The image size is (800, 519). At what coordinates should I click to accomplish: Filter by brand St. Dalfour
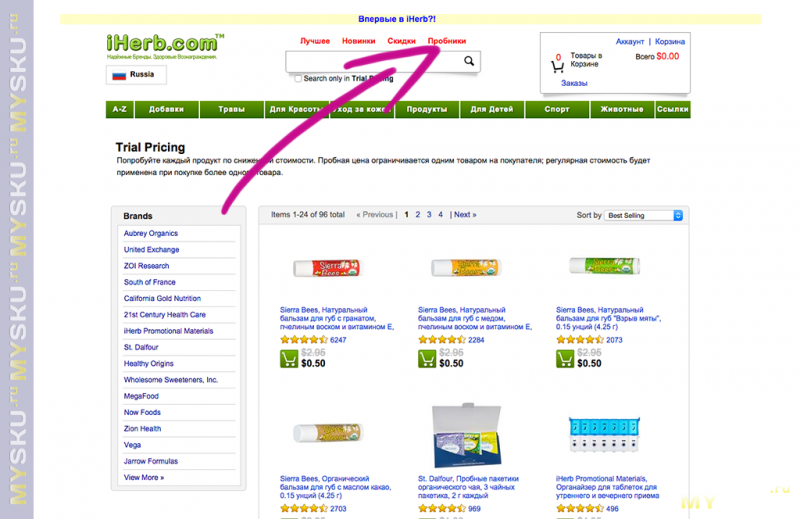point(141,348)
